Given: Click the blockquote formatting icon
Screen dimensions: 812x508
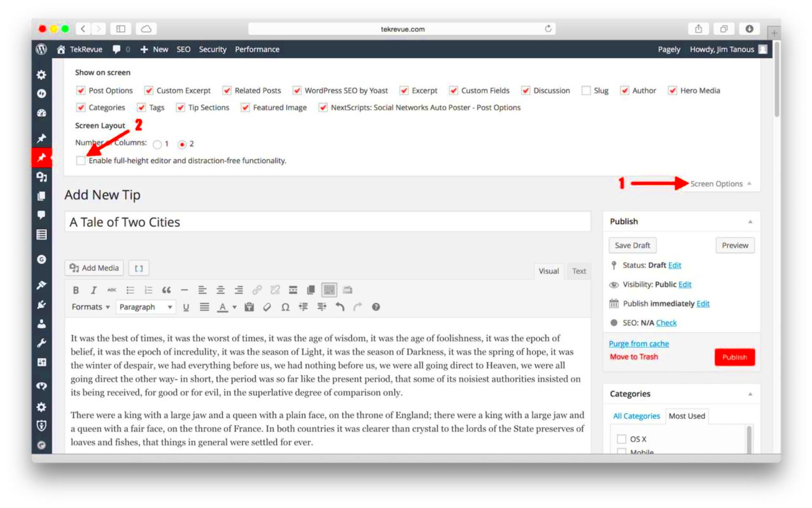Looking at the screenshot, I should (167, 289).
